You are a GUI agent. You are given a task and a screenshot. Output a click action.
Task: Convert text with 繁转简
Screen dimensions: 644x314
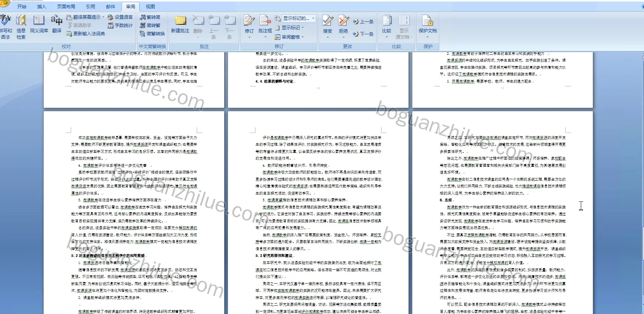click(150, 17)
